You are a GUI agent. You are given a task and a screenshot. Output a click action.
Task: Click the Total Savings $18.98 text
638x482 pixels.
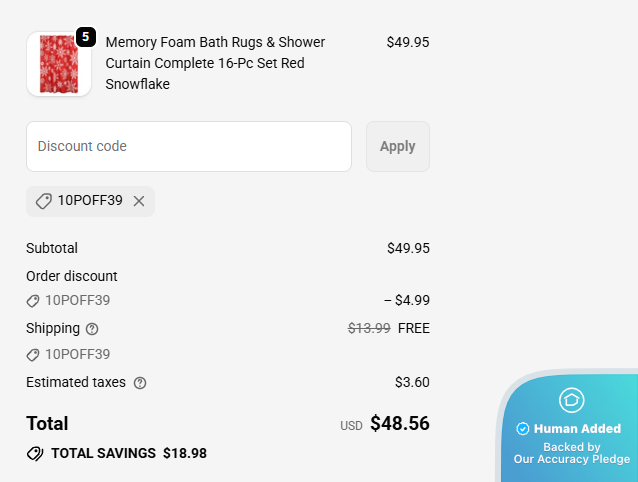point(129,453)
